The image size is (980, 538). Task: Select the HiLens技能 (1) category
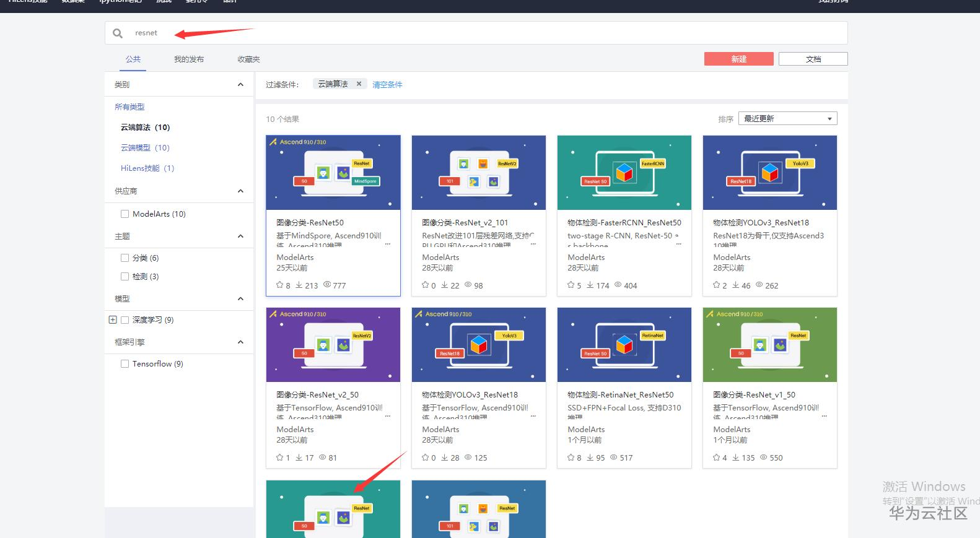(147, 168)
